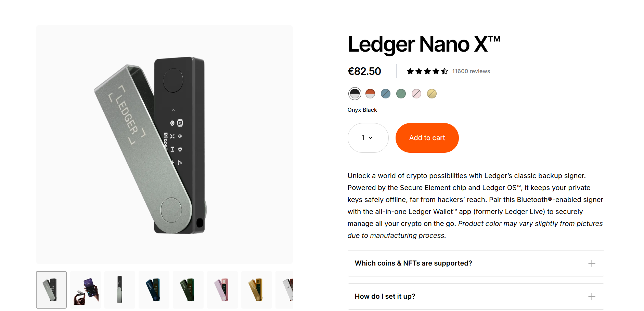Expand 'Which coins & NFTs are supported?'
This screenshot has height=311, width=644.
[x=413, y=263]
